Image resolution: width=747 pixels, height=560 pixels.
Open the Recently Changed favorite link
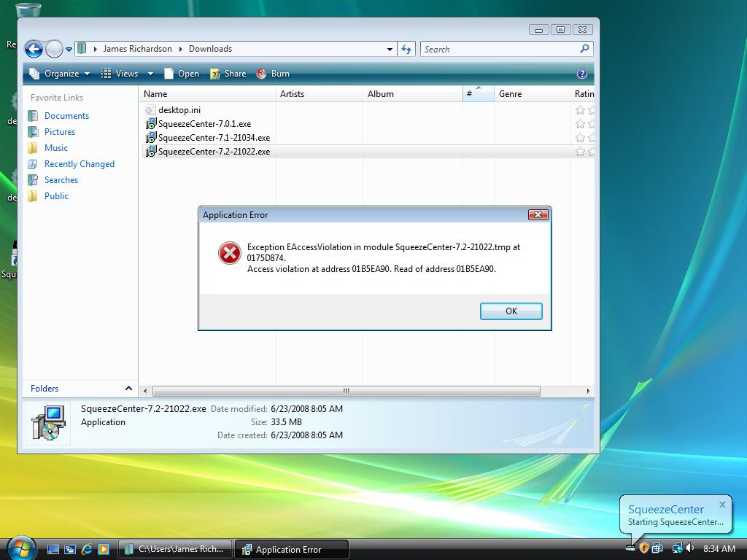79,164
